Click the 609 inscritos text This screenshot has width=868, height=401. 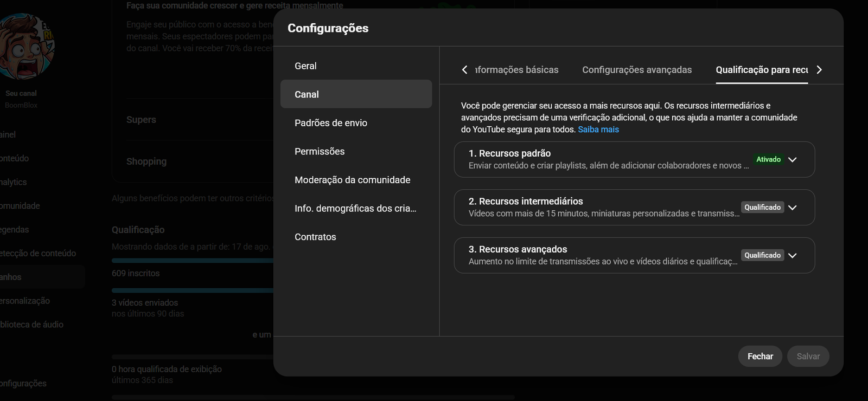pos(136,274)
